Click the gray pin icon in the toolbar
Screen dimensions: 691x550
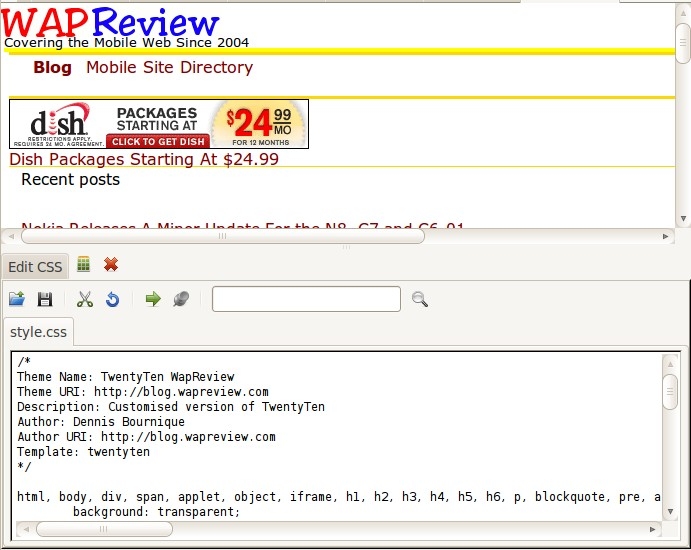[181, 299]
